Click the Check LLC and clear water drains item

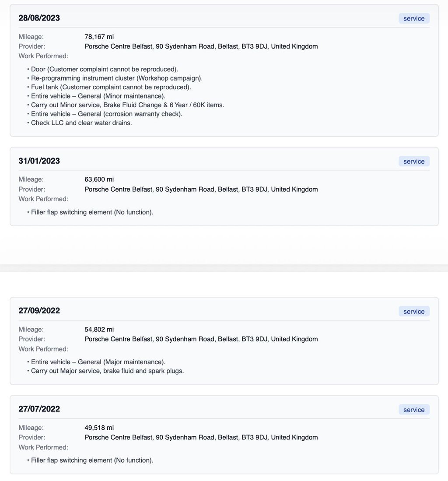(x=81, y=123)
